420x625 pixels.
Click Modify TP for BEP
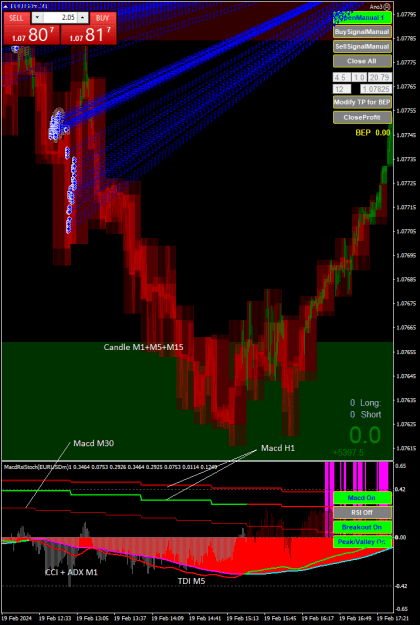[x=362, y=102]
